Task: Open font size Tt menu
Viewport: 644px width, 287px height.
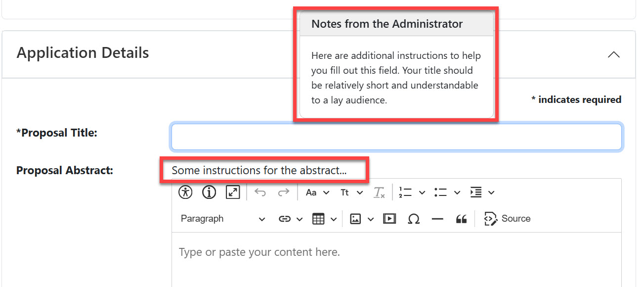Action: [345, 192]
